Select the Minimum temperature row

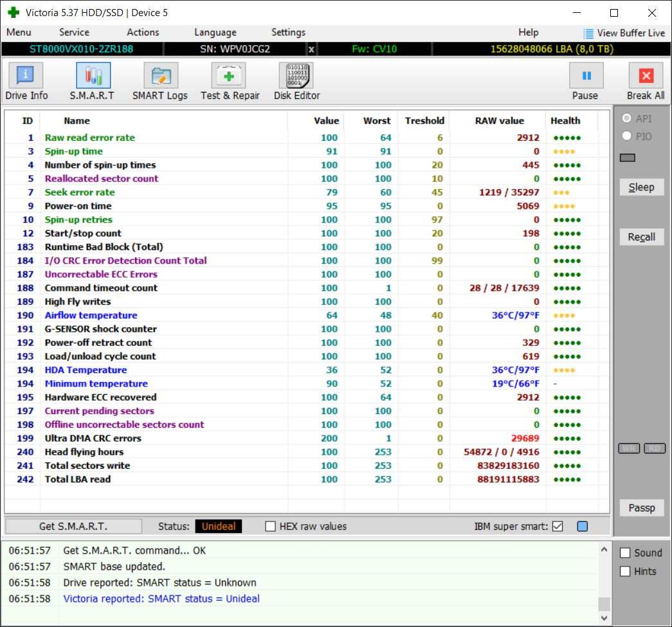coord(307,383)
